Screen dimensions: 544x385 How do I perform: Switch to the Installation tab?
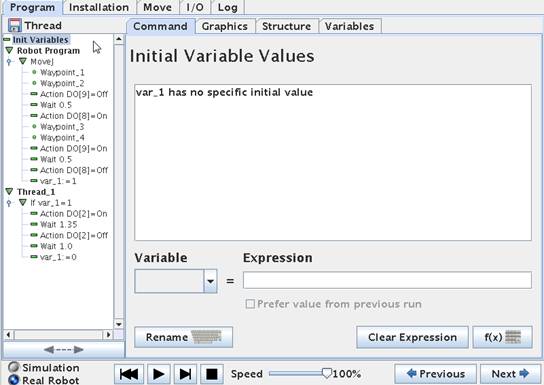(x=99, y=7)
